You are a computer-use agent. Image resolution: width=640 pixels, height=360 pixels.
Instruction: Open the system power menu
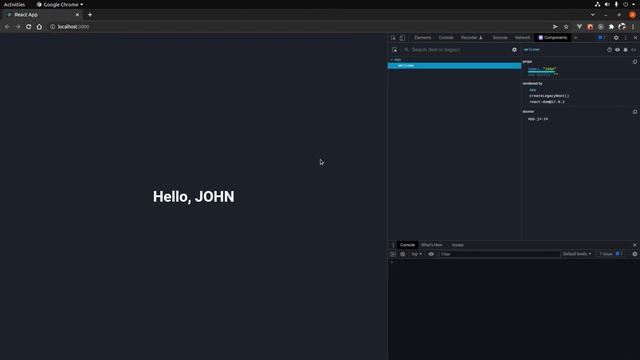pos(625,4)
